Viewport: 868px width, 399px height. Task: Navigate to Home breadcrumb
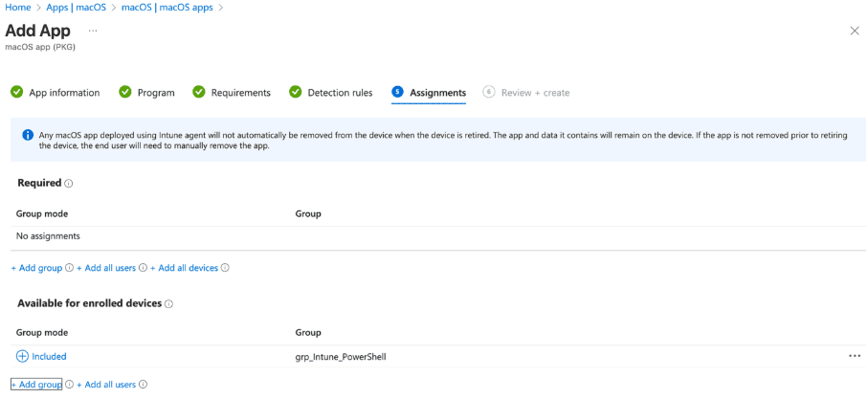pyautogui.click(x=18, y=8)
